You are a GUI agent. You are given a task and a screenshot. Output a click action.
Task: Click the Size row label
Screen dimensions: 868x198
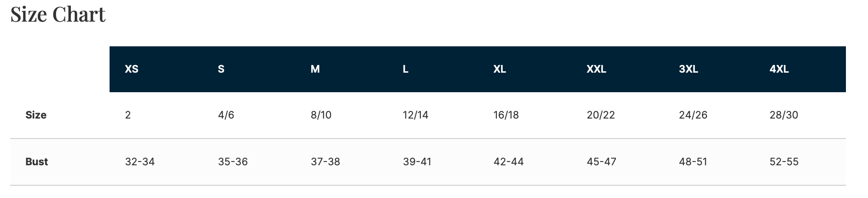(x=36, y=115)
